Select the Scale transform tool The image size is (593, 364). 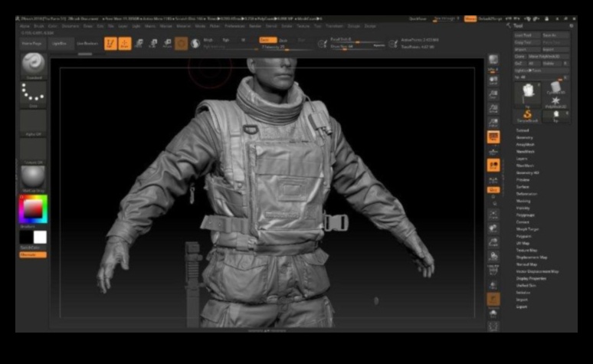click(153, 44)
